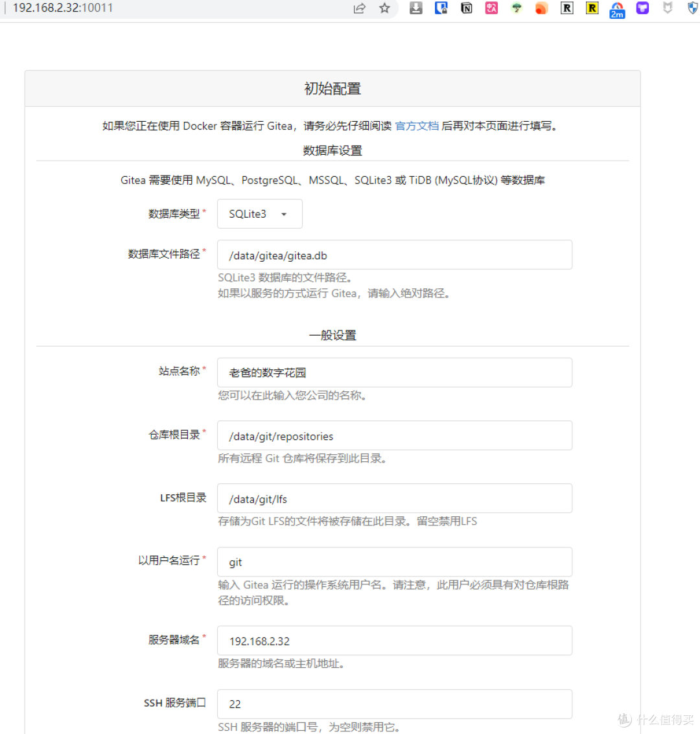The width and height of the screenshot is (700, 734).
Task: Open the purple extension icon
Action: [642, 8]
